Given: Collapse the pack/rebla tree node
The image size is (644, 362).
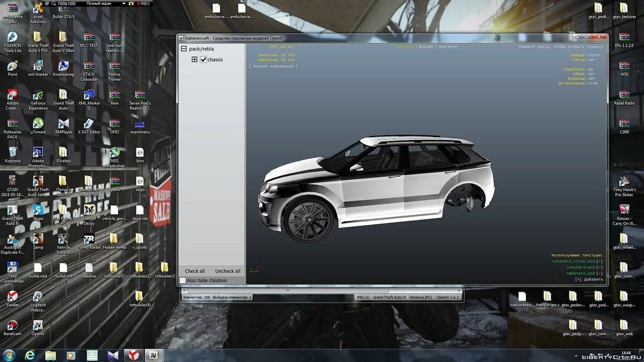Looking at the screenshot, I should tap(184, 49).
